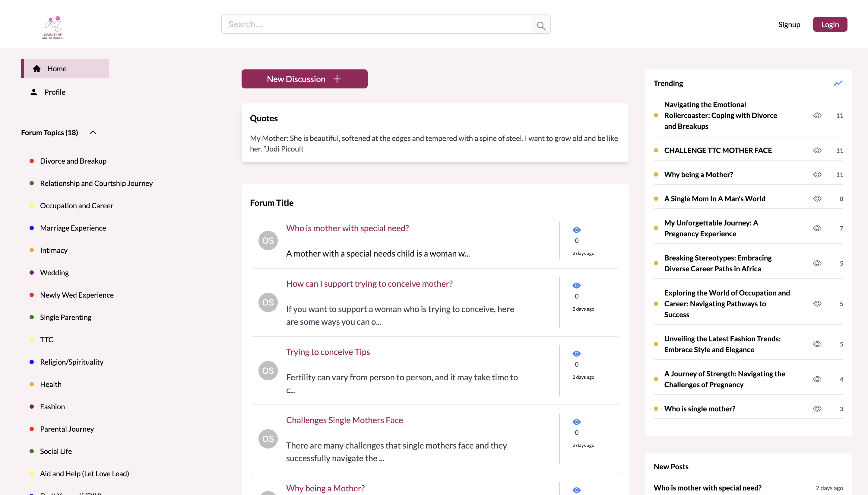Open New Posts 'Who is mother with special need?'

click(707, 487)
